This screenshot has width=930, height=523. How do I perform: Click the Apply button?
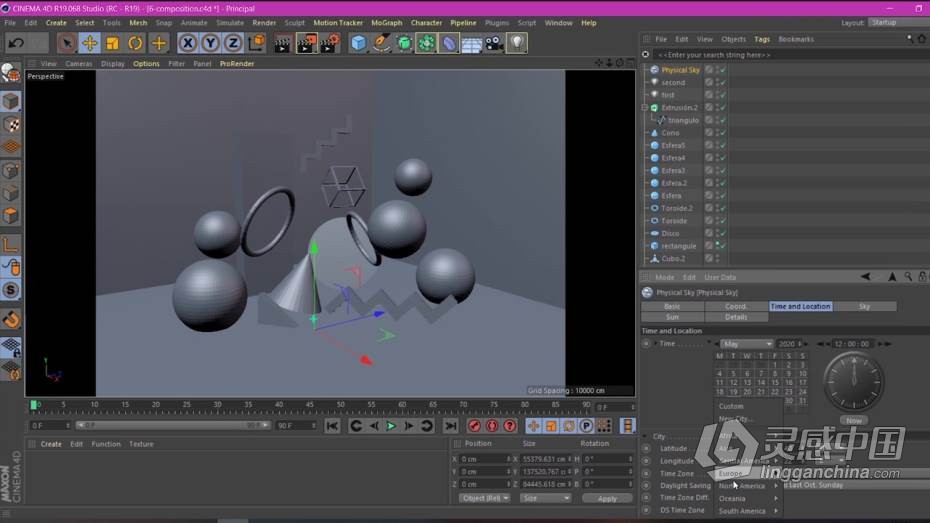coord(607,499)
